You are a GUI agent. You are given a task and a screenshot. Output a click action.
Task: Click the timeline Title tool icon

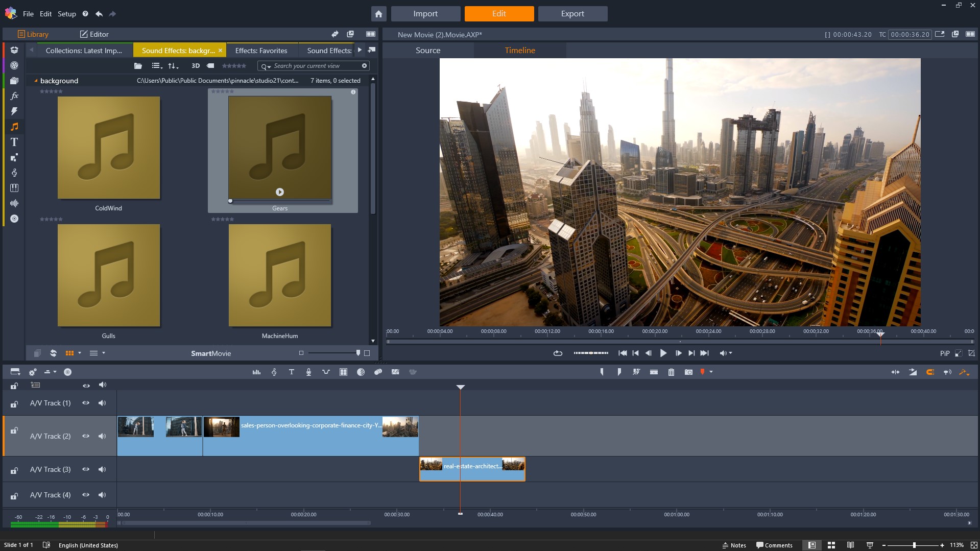point(291,372)
